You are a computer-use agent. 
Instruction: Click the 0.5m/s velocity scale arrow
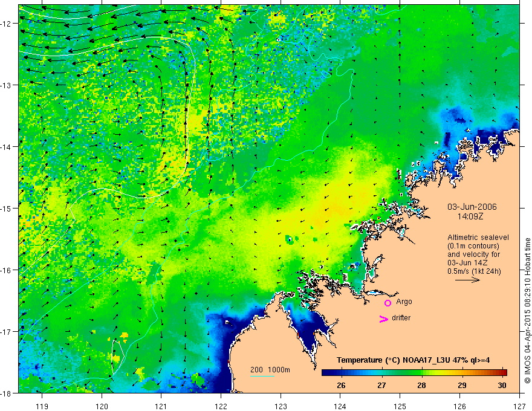[x=467, y=280]
